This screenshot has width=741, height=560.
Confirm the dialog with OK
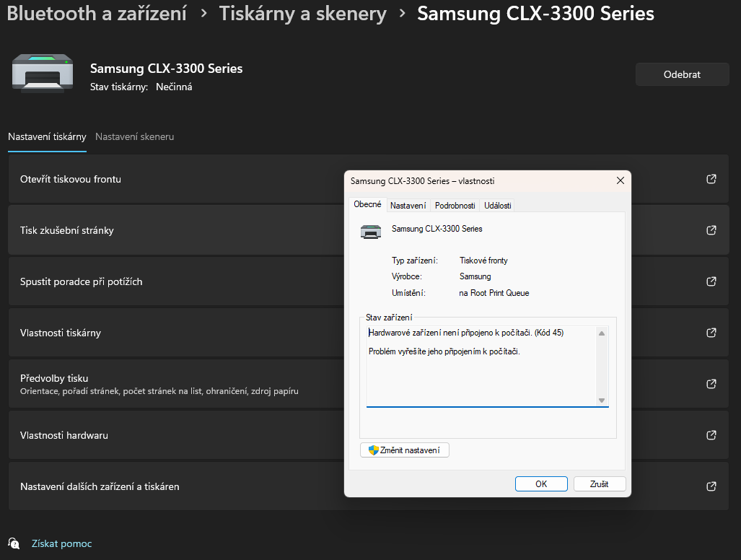541,484
